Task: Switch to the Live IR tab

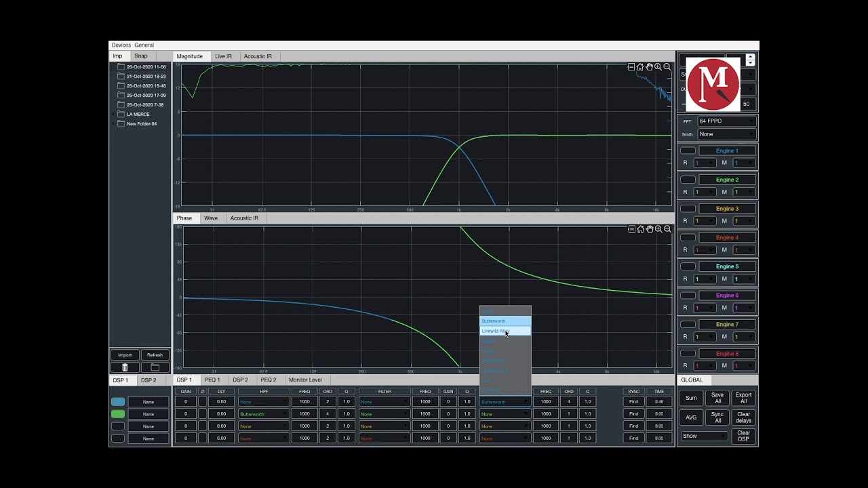Action: pos(223,56)
